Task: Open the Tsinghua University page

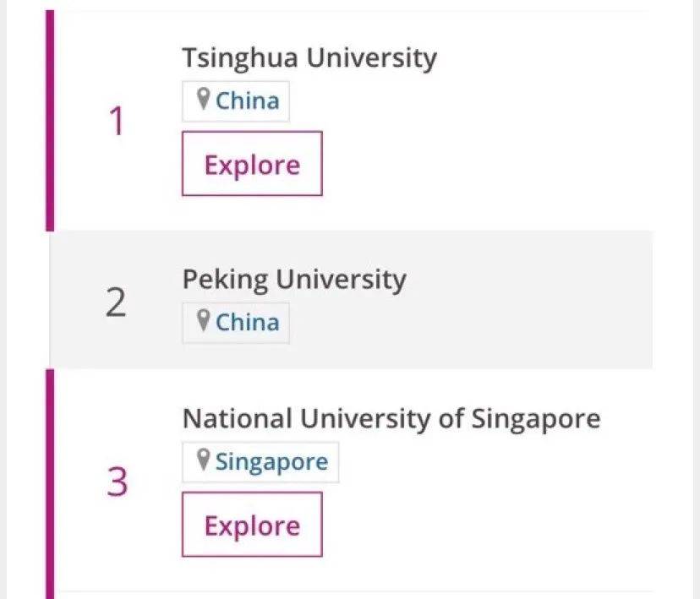Action: tap(309, 57)
